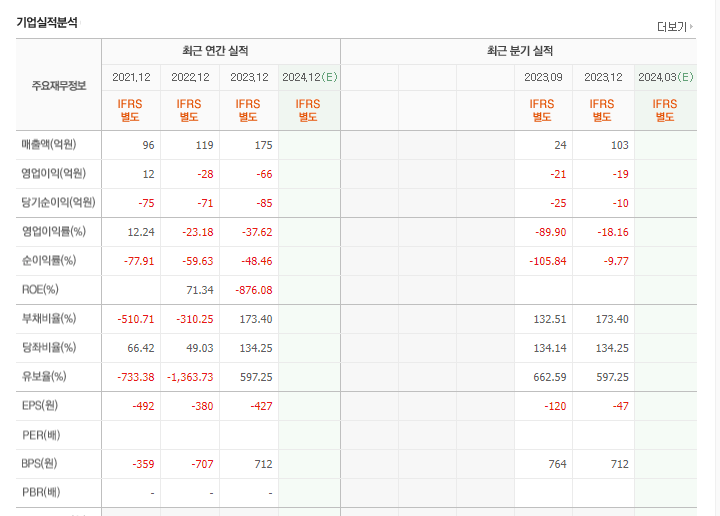Click the 유보율 value -1,363.73
720x516 pixels.
[189, 377]
